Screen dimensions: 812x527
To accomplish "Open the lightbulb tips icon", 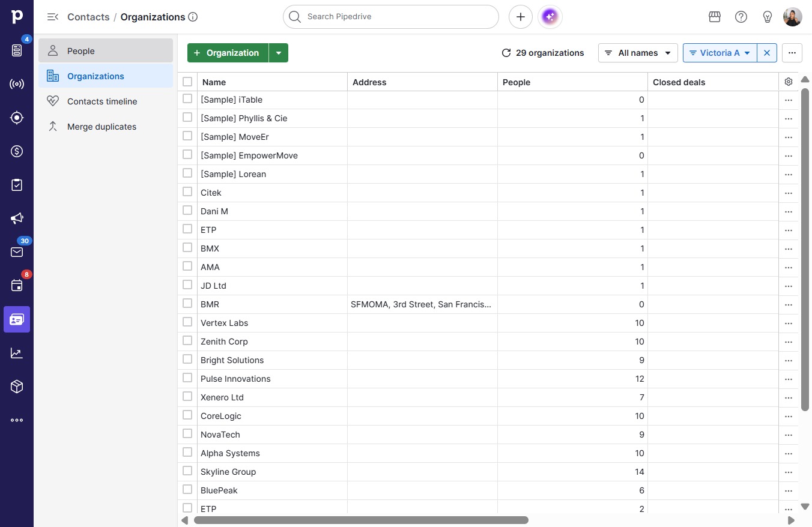I will pyautogui.click(x=768, y=17).
